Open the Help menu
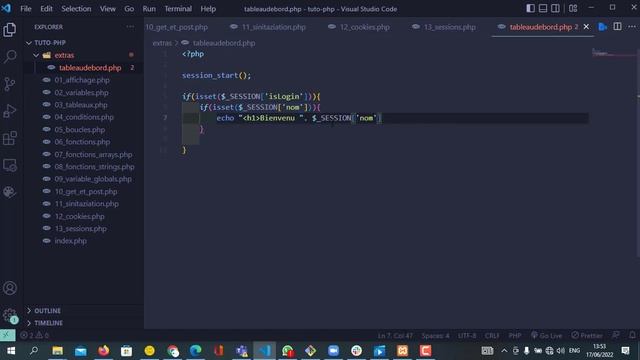 pyautogui.click(x=208, y=9)
